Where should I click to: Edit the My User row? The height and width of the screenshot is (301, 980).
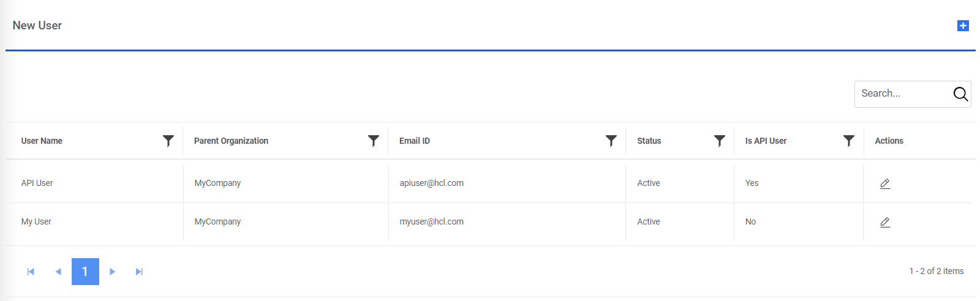click(885, 222)
